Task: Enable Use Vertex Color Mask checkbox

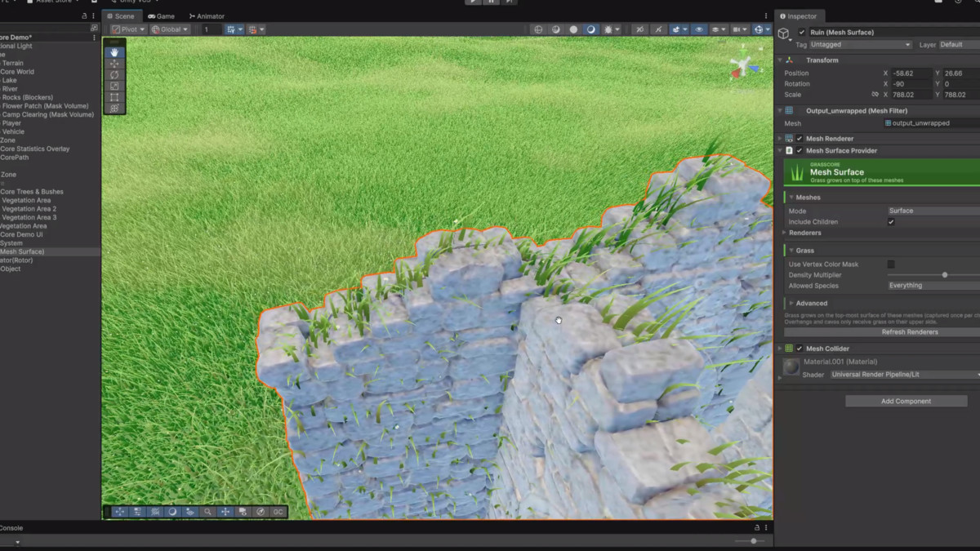Action: click(x=891, y=264)
